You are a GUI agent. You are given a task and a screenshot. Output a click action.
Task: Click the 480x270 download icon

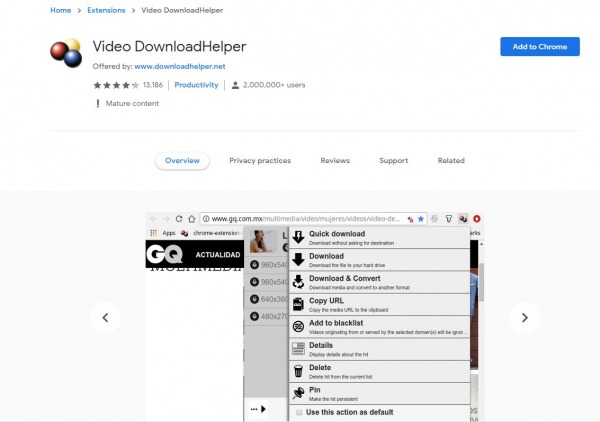254,316
